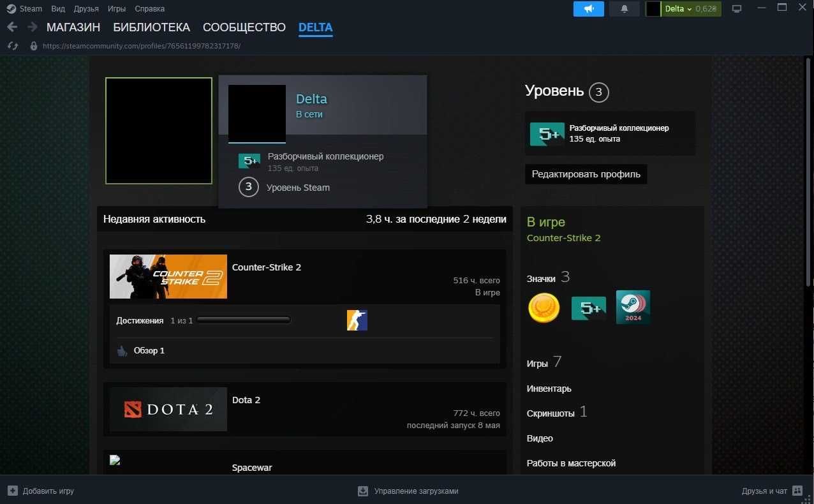Open the Вид menu
Viewport: 814px width, 504px height.
coord(58,9)
